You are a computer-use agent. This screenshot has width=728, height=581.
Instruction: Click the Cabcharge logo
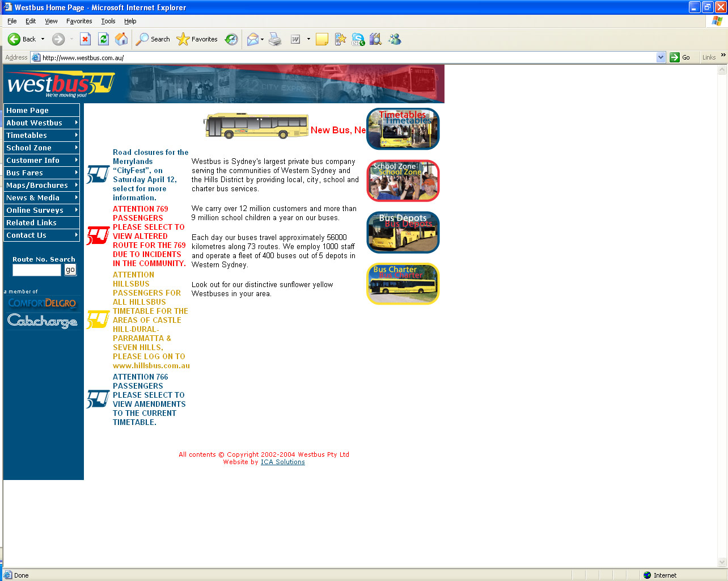[x=42, y=321]
